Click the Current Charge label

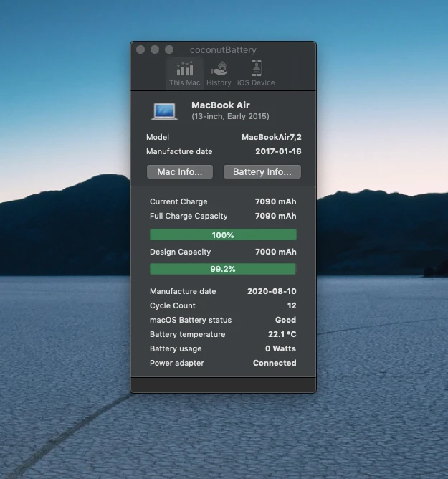coord(178,201)
